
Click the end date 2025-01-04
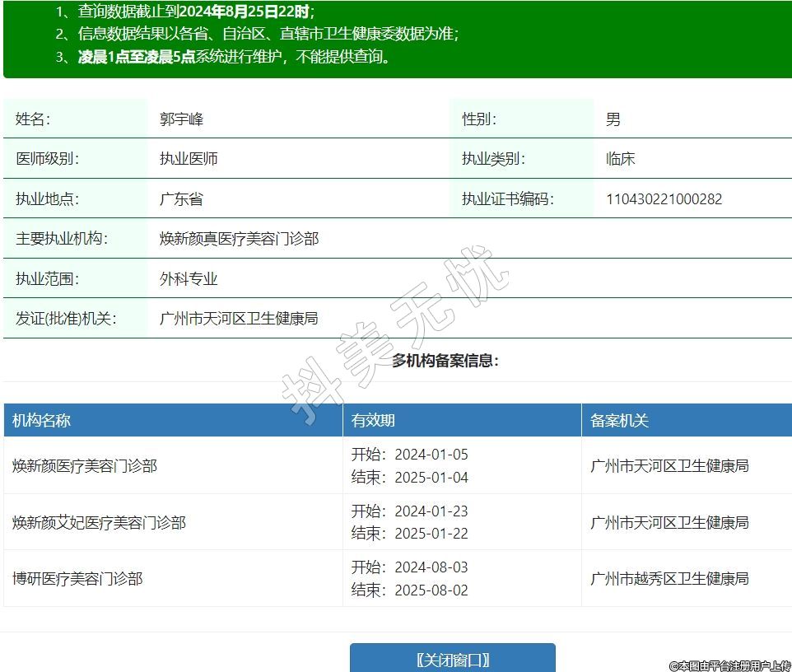pyautogui.click(x=431, y=478)
